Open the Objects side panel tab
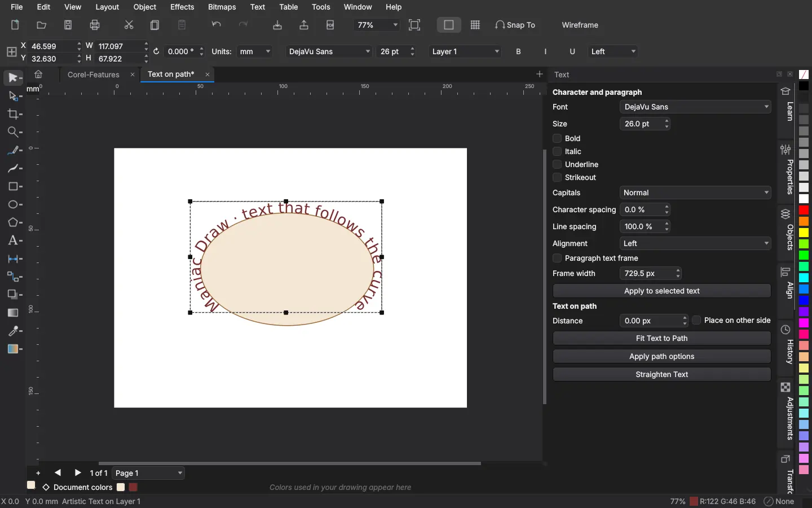The width and height of the screenshot is (812, 508). tap(786, 229)
